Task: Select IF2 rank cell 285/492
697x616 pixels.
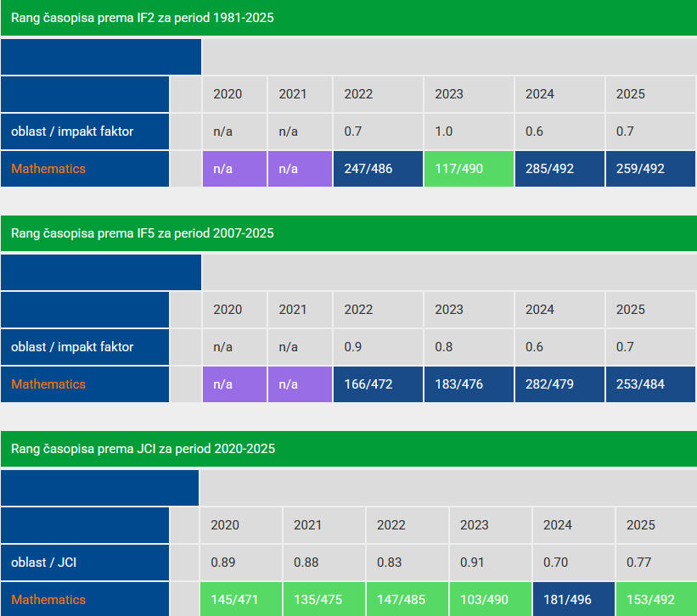Action: pos(559,169)
